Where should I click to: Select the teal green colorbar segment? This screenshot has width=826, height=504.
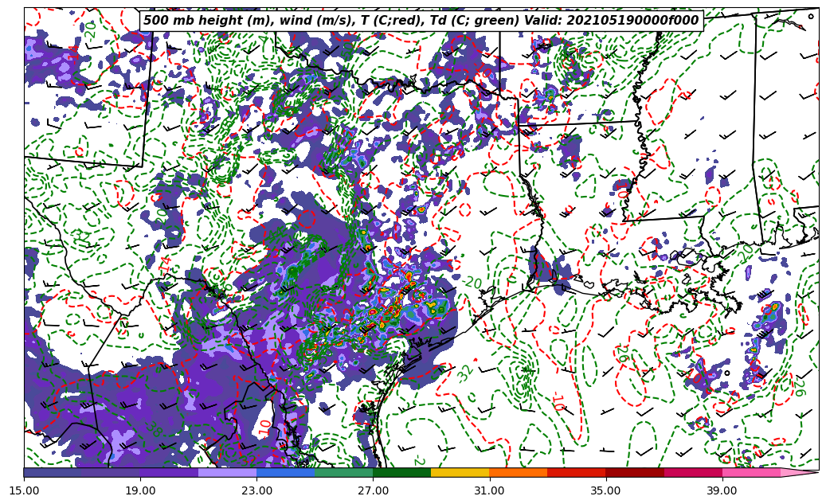344,472
